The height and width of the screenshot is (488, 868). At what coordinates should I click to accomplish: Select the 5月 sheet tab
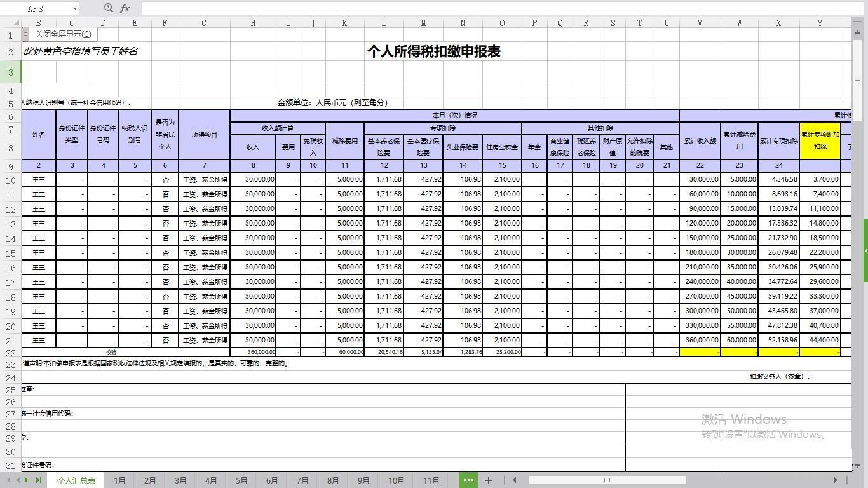coord(241,480)
